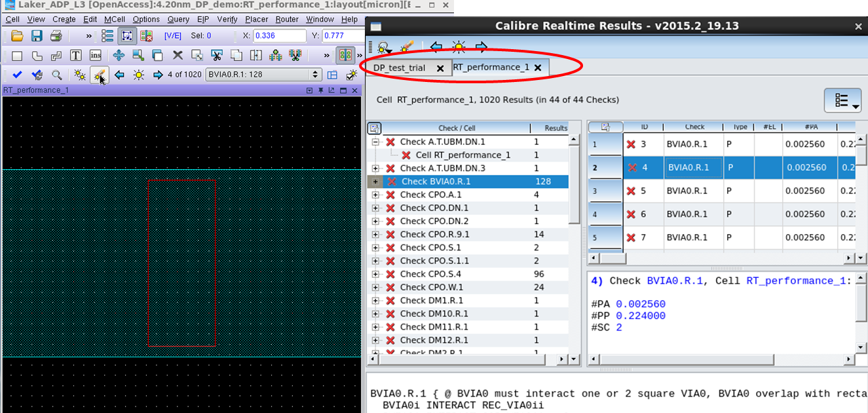Click previous result arrow in Calibre window
The image size is (868, 413).
point(436,47)
